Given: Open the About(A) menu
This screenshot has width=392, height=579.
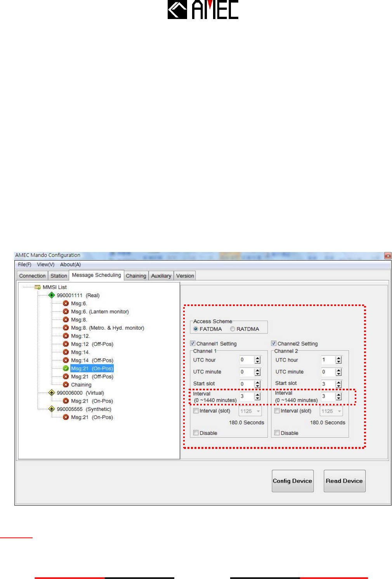Looking at the screenshot, I should [70, 264].
